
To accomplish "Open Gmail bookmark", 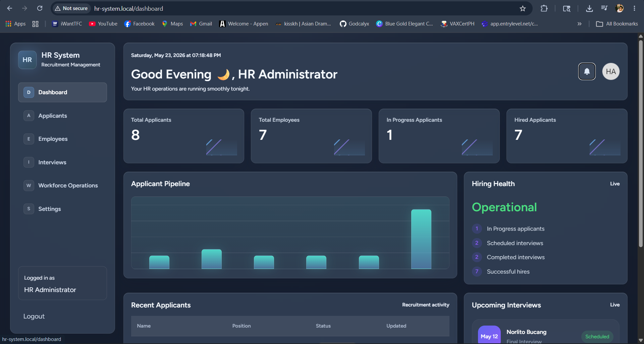I will [201, 24].
